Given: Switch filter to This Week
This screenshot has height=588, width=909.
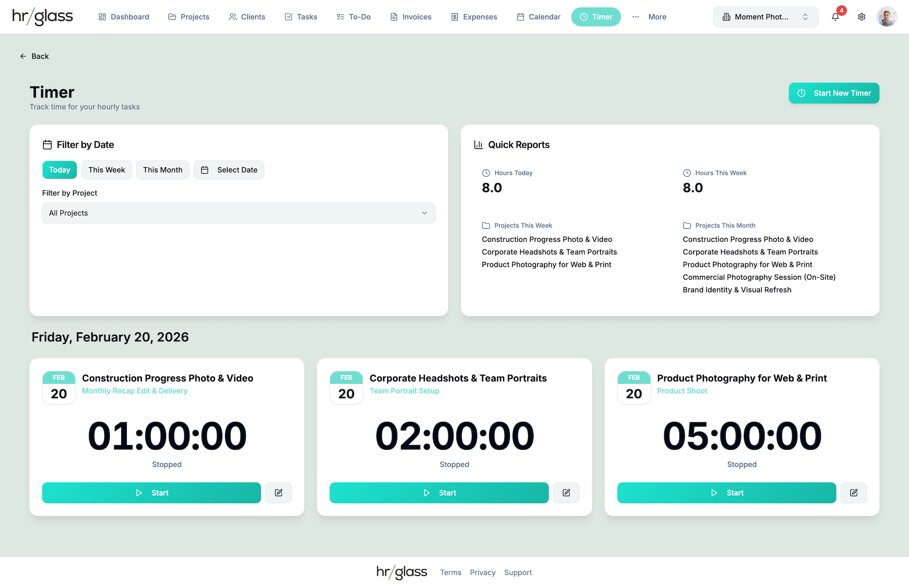Looking at the screenshot, I should (107, 170).
